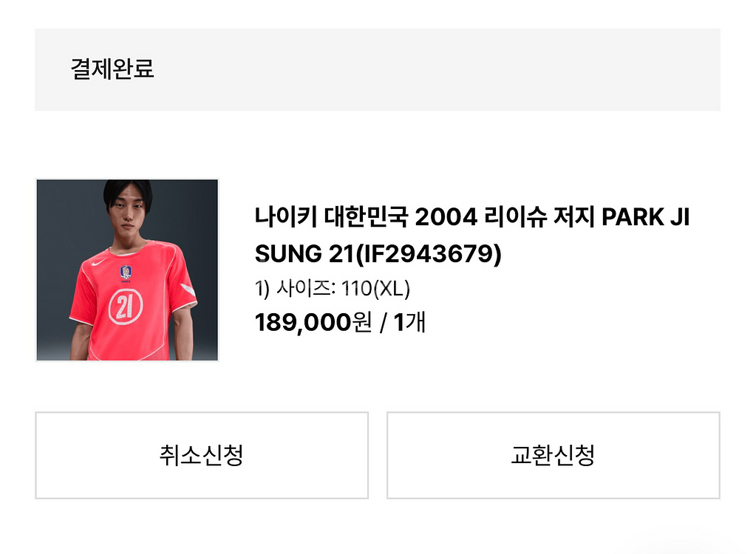
Task: Click the quantity 1개 text
Action: click(x=410, y=322)
